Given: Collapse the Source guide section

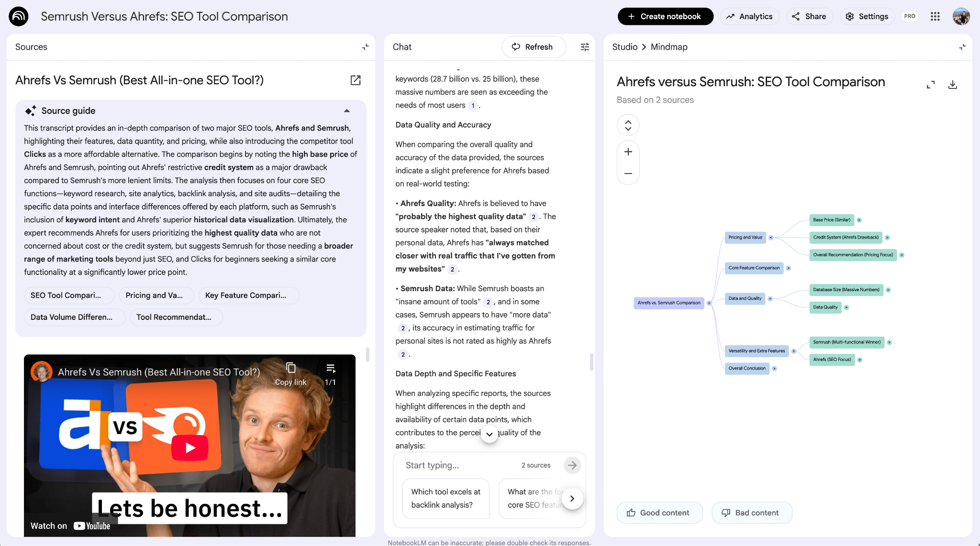Looking at the screenshot, I should point(346,110).
